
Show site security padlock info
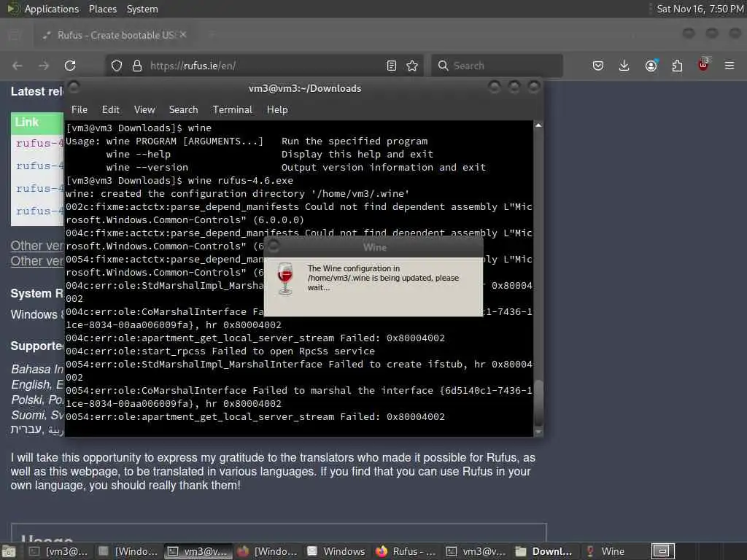click(x=137, y=66)
